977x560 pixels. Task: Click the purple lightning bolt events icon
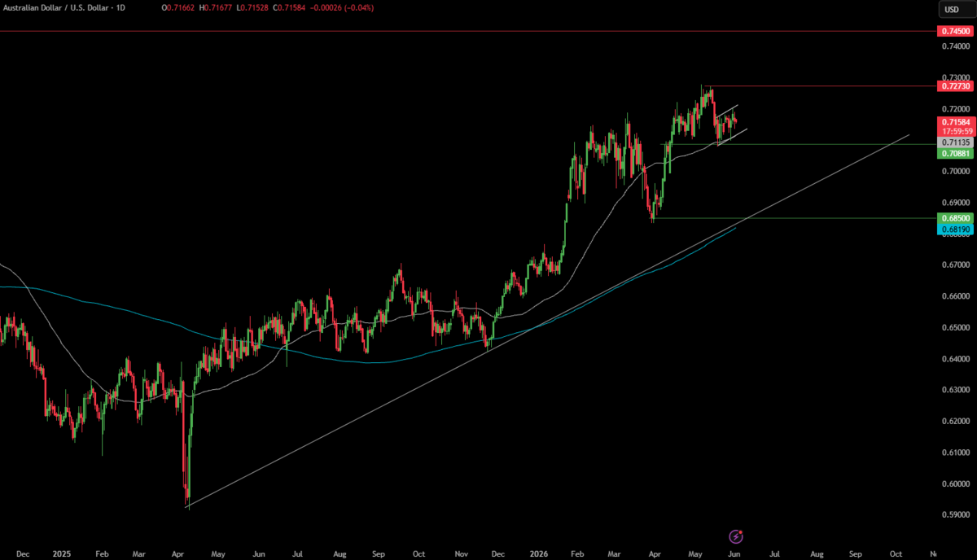point(736,536)
